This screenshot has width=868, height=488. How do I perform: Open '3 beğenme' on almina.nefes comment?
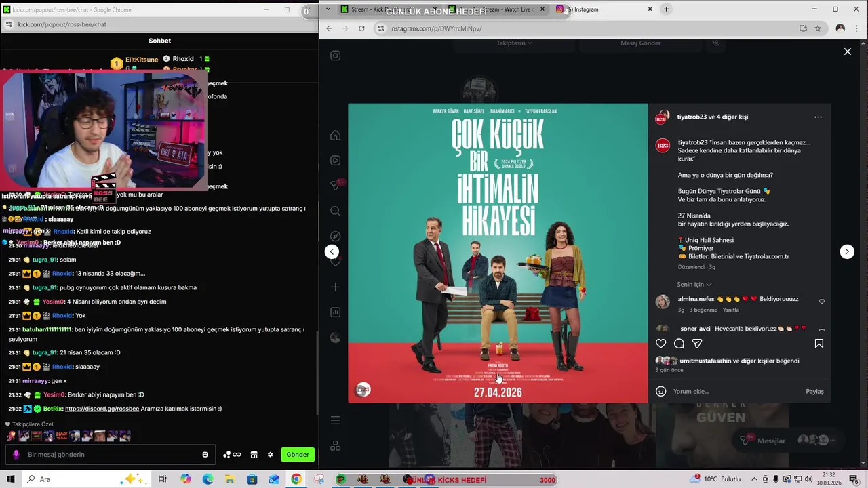[703, 310]
